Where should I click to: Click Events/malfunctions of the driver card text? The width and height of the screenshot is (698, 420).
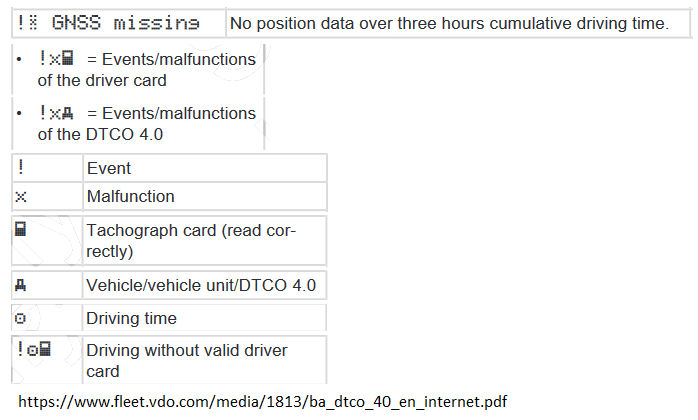tap(147, 69)
